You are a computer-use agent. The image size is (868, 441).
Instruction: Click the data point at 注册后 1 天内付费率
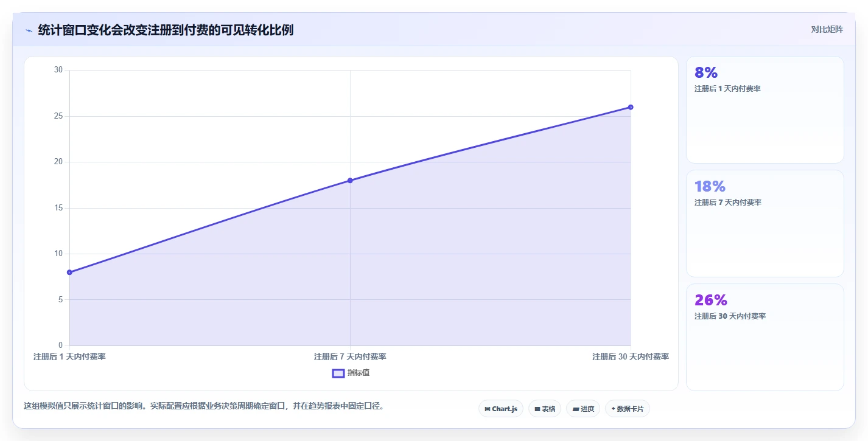(69, 273)
